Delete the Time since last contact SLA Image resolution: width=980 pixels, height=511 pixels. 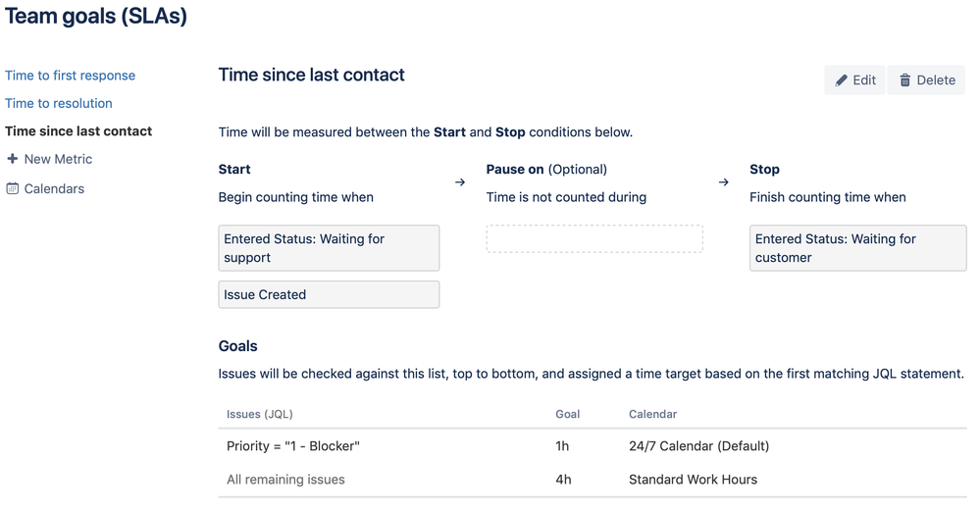pyautogui.click(x=926, y=80)
